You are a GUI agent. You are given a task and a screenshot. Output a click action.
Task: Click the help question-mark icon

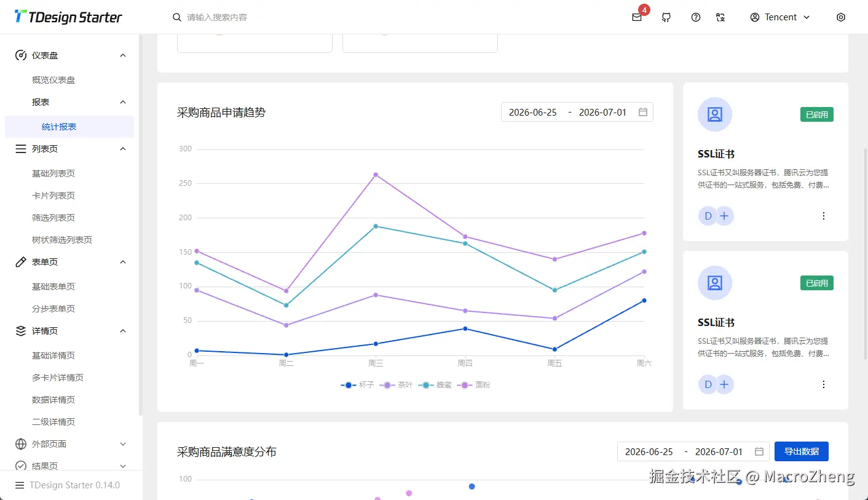696,17
